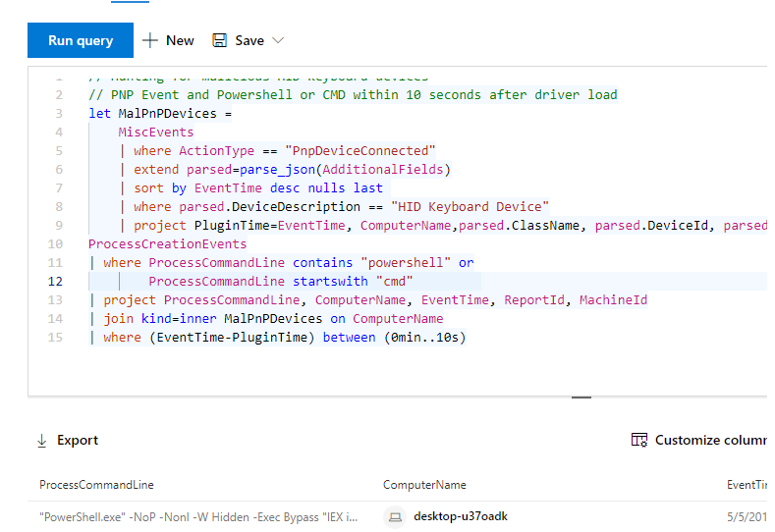Sort by ProcessCommandLine column header
Screen dimensions: 775x532
click(x=96, y=485)
